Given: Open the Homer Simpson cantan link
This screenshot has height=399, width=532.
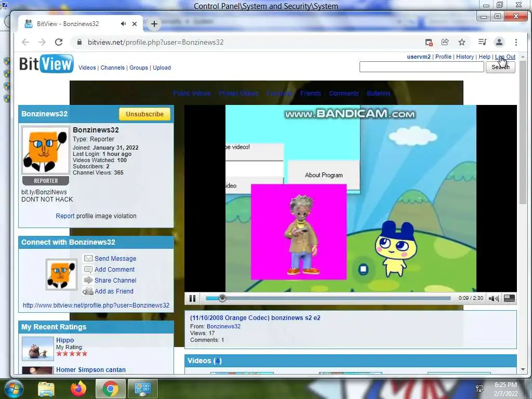Looking at the screenshot, I should pyautogui.click(x=91, y=369).
